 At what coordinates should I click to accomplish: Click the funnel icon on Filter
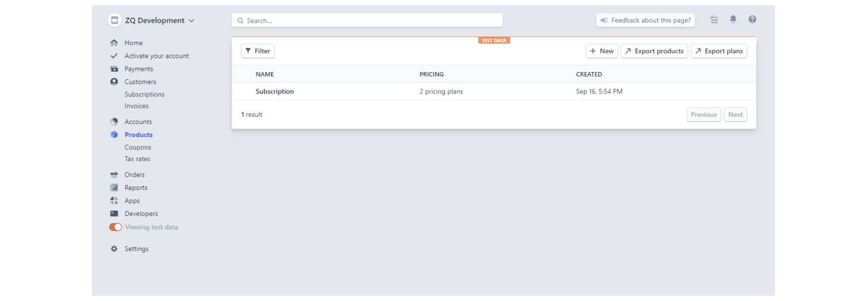tap(248, 51)
